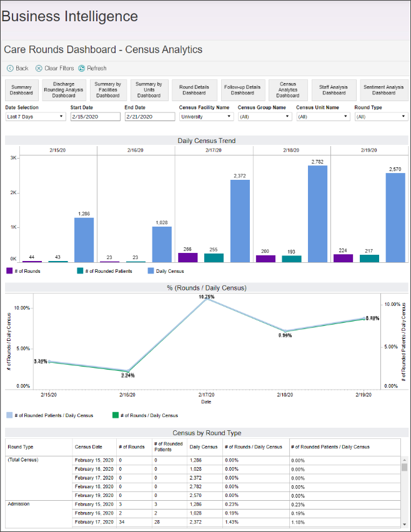Click the Refresh icon

tap(81, 68)
